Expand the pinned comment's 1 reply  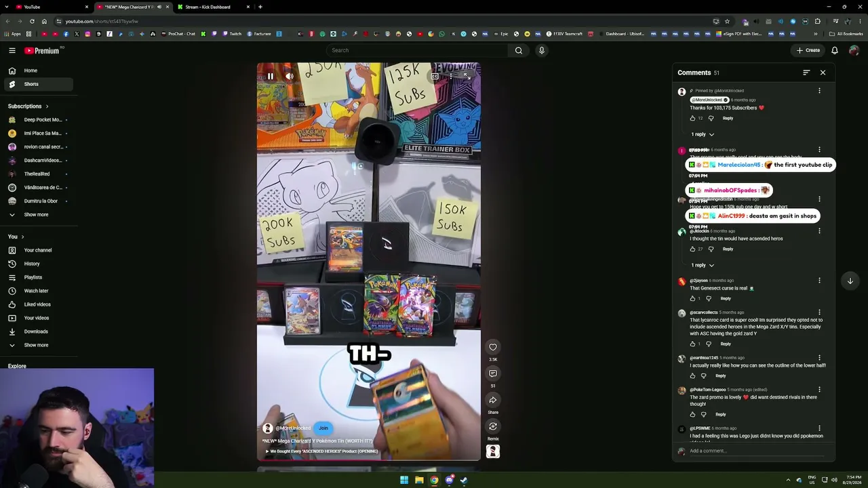tap(703, 134)
